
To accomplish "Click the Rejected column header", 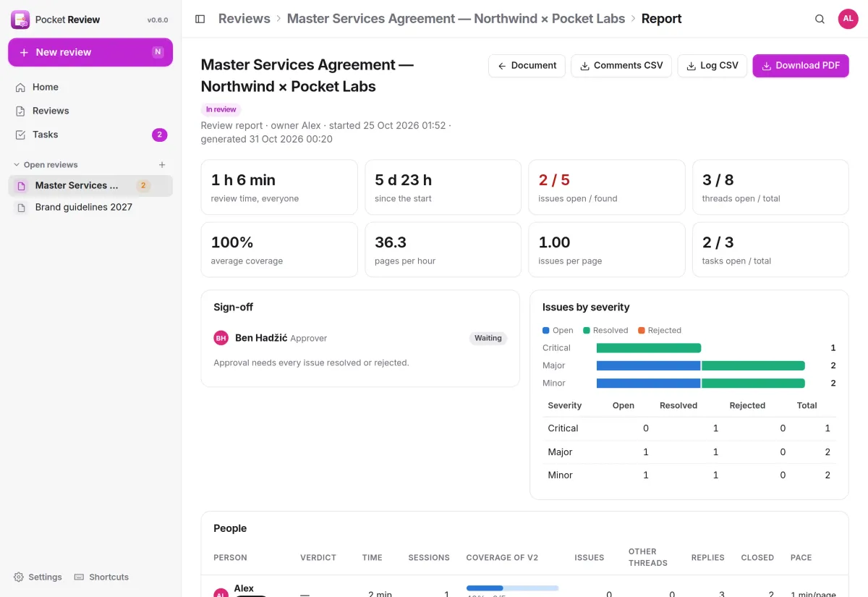I will [747, 405].
